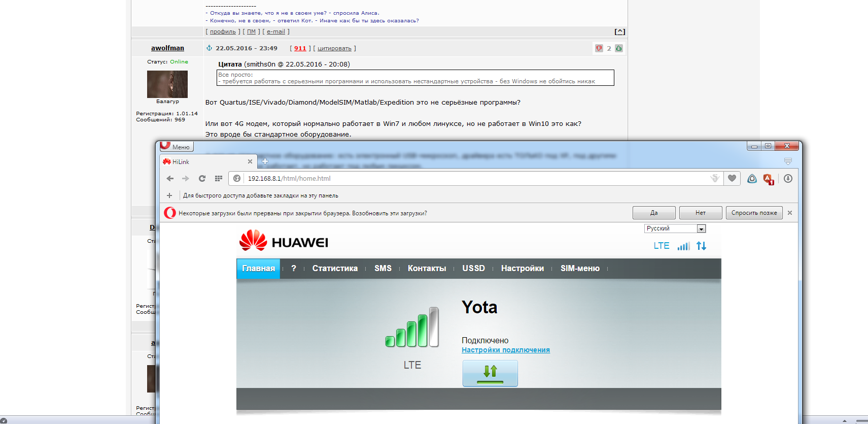
Task: Click Да to resume downloads
Action: pyautogui.click(x=654, y=213)
